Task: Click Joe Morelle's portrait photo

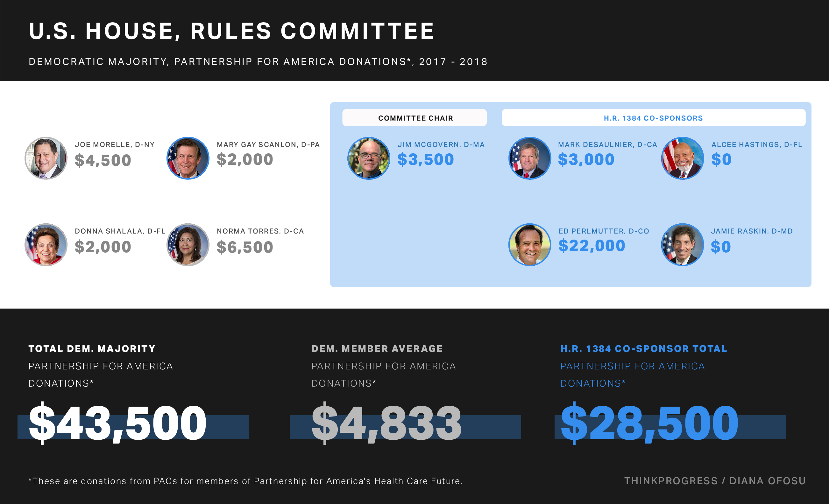Action: coord(46,158)
